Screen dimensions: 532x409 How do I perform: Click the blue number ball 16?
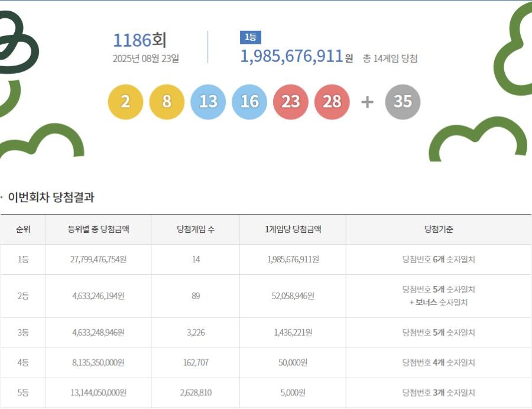click(x=249, y=102)
